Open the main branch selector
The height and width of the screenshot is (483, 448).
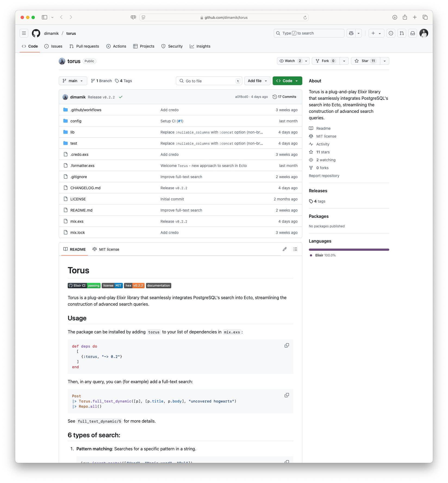coord(73,81)
